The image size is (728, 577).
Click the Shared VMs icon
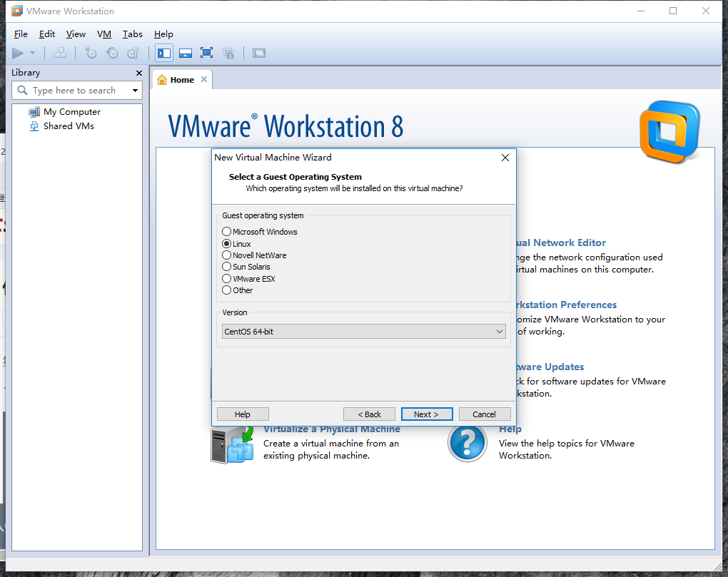[x=34, y=126]
